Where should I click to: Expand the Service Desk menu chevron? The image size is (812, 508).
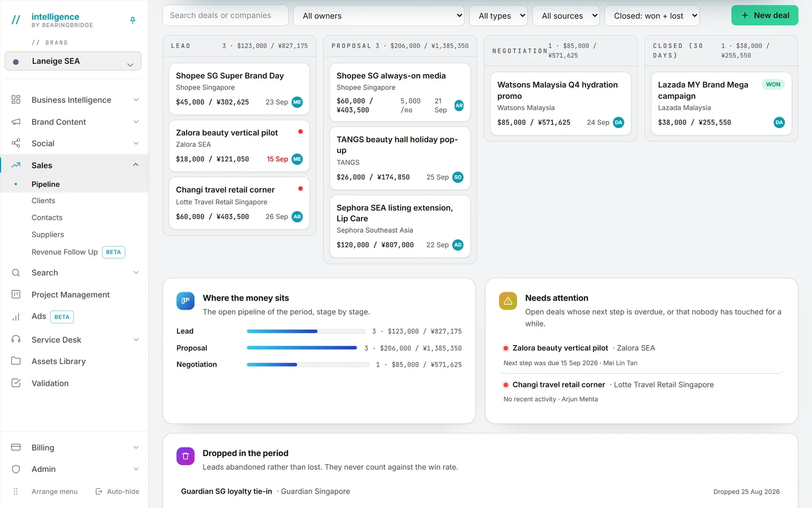coord(136,340)
